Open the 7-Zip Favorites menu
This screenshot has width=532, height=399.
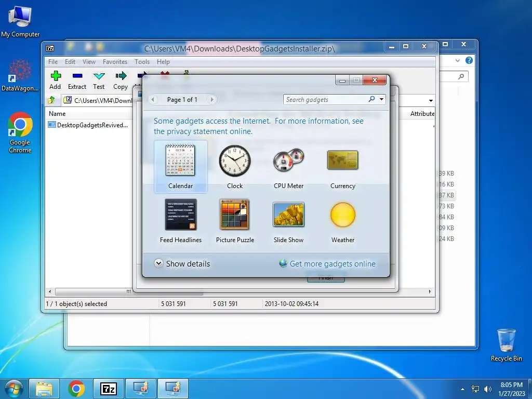pos(115,62)
